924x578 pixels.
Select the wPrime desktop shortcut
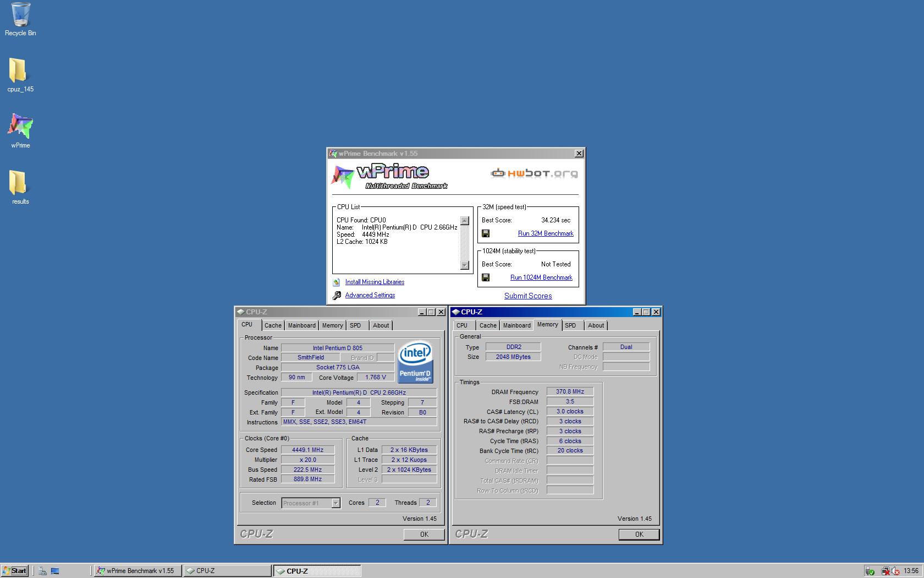(20, 131)
